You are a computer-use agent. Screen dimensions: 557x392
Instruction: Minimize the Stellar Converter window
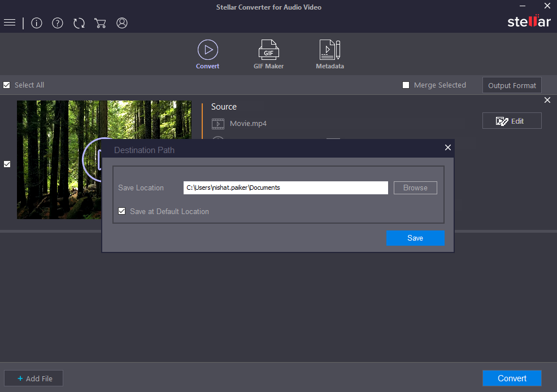click(x=523, y=6)
